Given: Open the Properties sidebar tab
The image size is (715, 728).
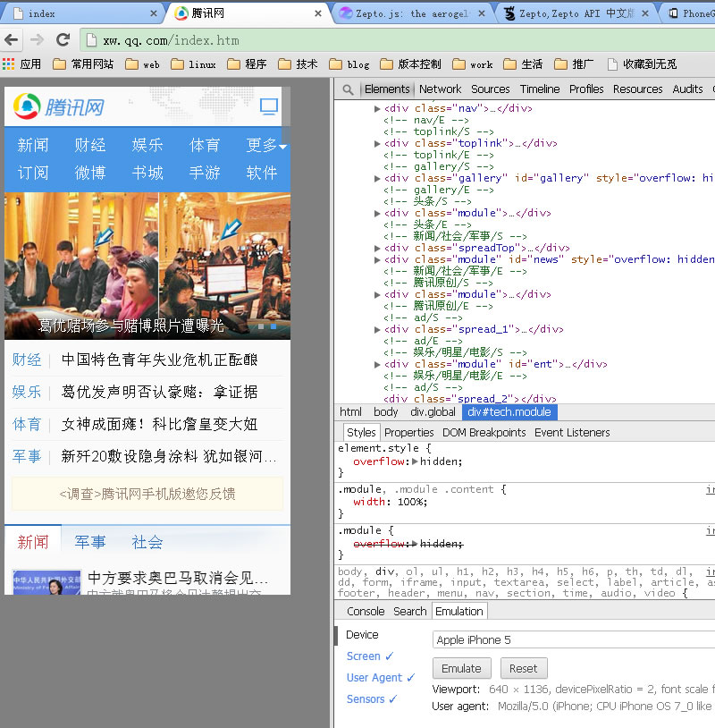Looking at the screenshot, I should 408,433.
